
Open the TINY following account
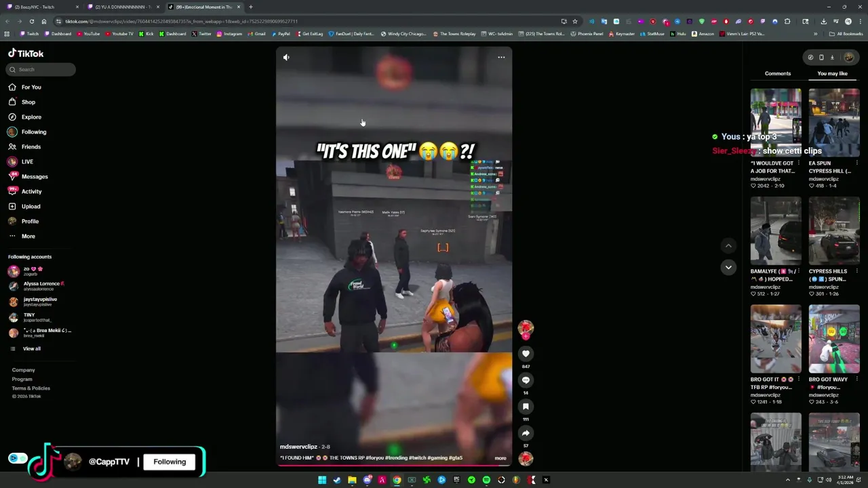point(29,317)
